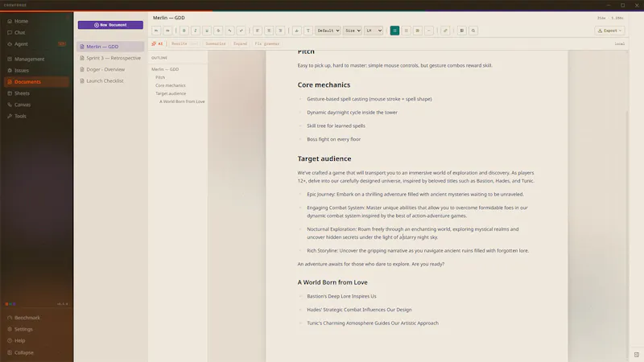Image resolution: width=644 pixels, height=362 pixels.
Task: Click the Sheets grid icon
Action: (x=10, y=93)
